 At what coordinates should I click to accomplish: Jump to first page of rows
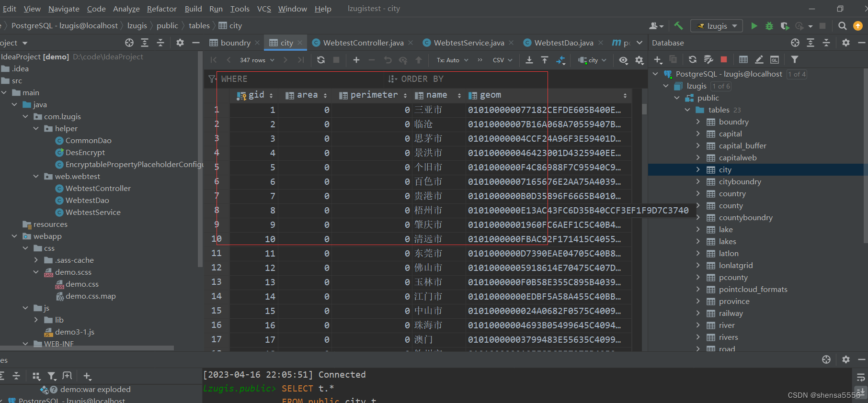click(x=214, y=60)
